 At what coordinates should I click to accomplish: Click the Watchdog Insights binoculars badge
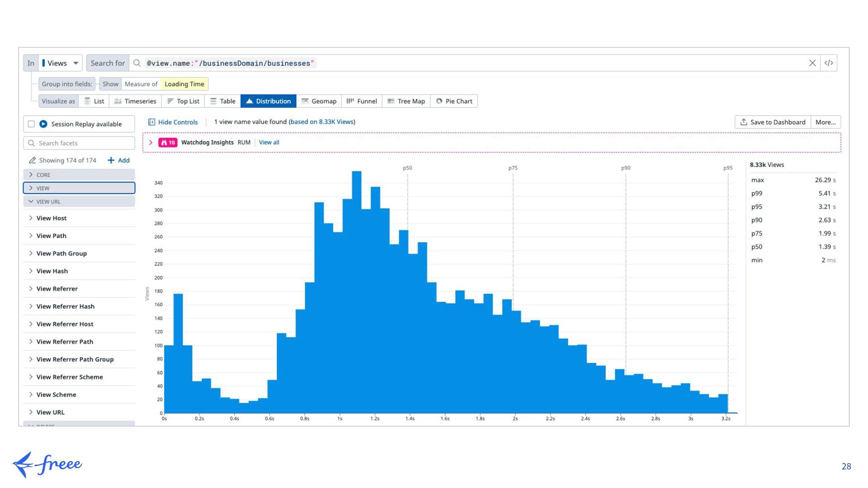coord(168,142)
